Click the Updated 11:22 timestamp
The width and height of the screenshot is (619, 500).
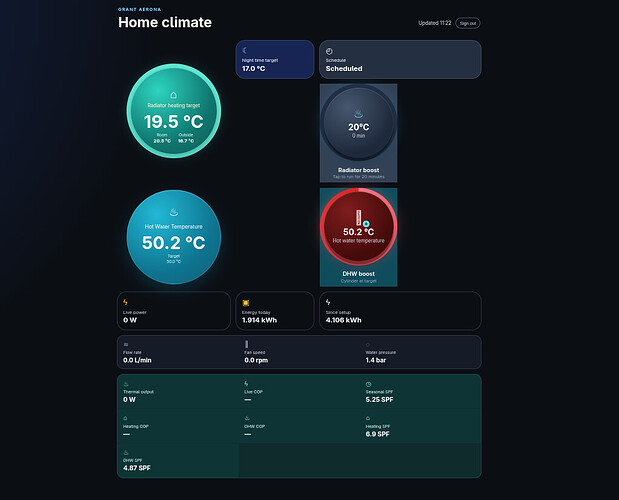point(435,23)
